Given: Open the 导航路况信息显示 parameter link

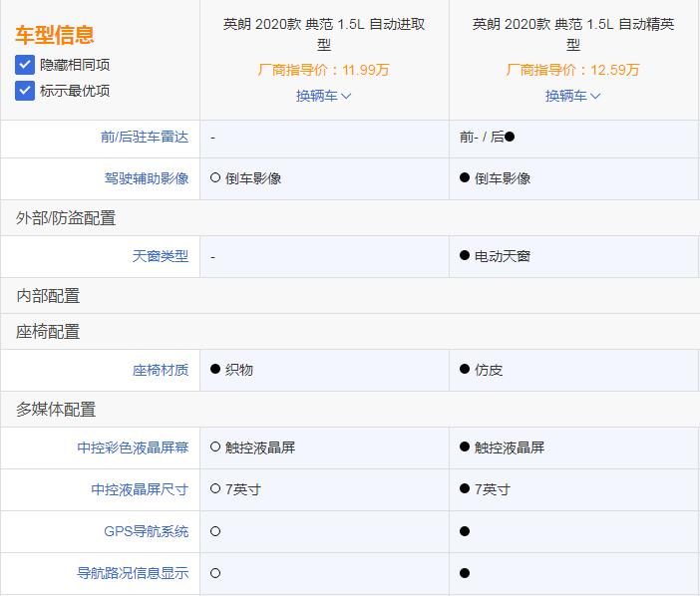Looking at the screenshot, I should point(133,573).
